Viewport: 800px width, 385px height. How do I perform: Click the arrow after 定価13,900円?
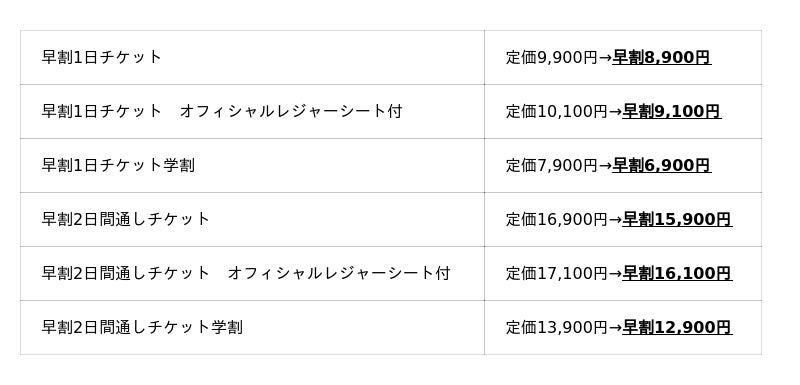coord(615,328)
